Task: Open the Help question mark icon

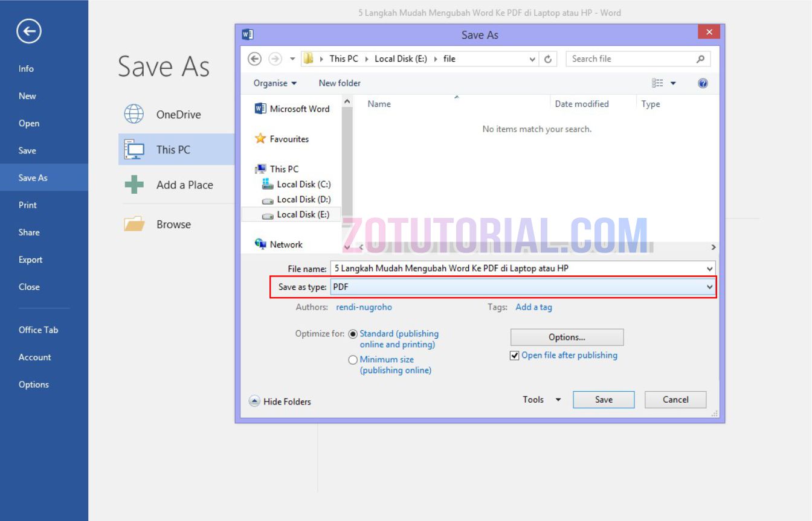Action: (703, 83)
